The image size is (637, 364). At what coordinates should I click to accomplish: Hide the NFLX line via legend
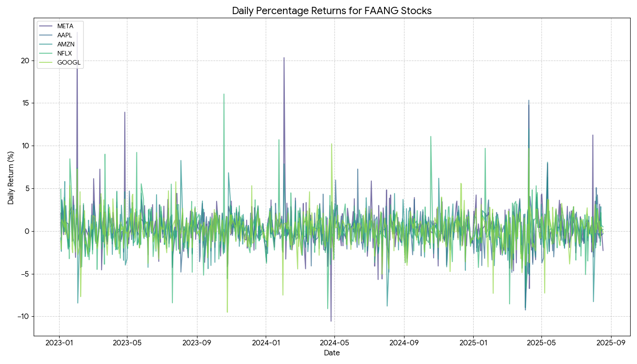pyautogui.click(x=65, y=54)
